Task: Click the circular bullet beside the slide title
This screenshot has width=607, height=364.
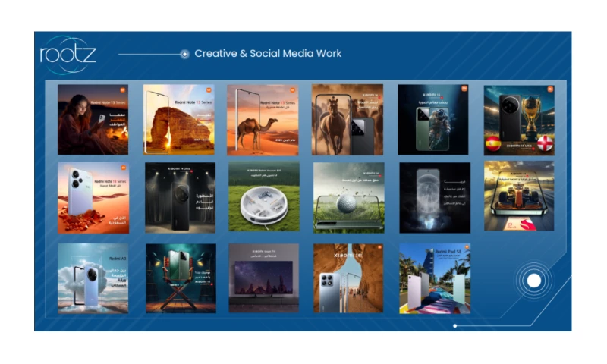Action: click(184, 54)
